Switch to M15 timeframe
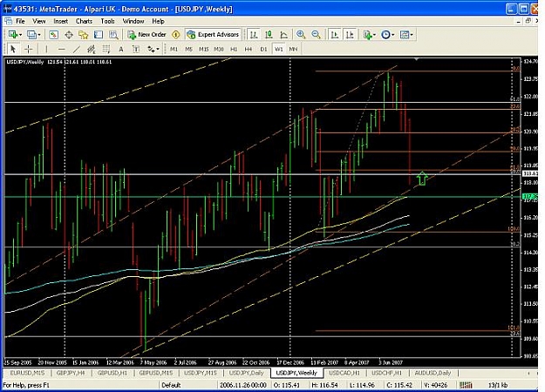 point(204,50)
